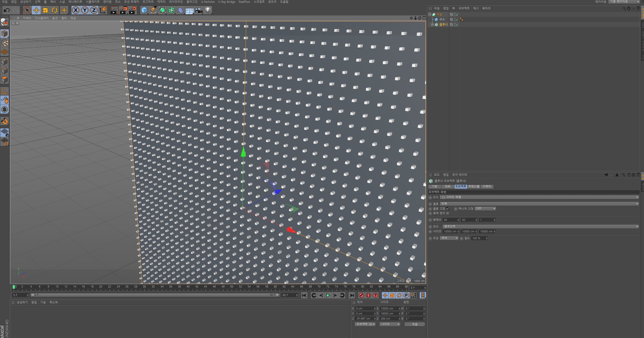Add a Floor environment object
Viewport: 644px width, 338px height.
click(x=190, y=10)
